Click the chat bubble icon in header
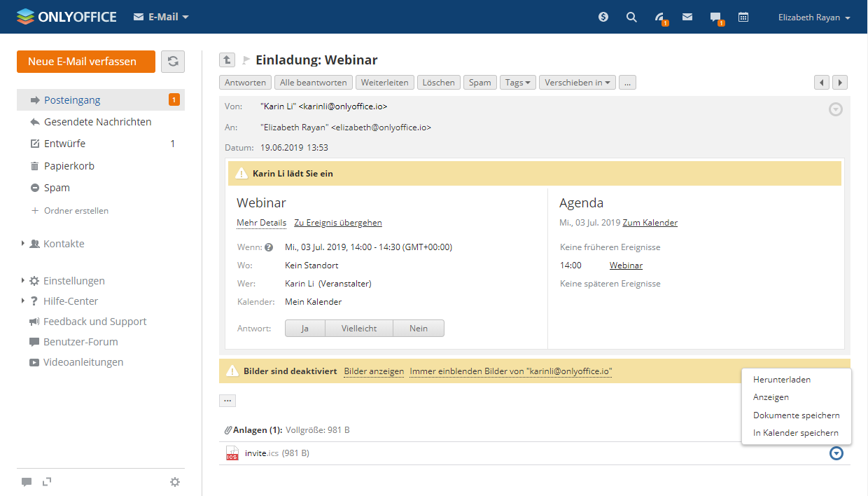 point(715,18)
